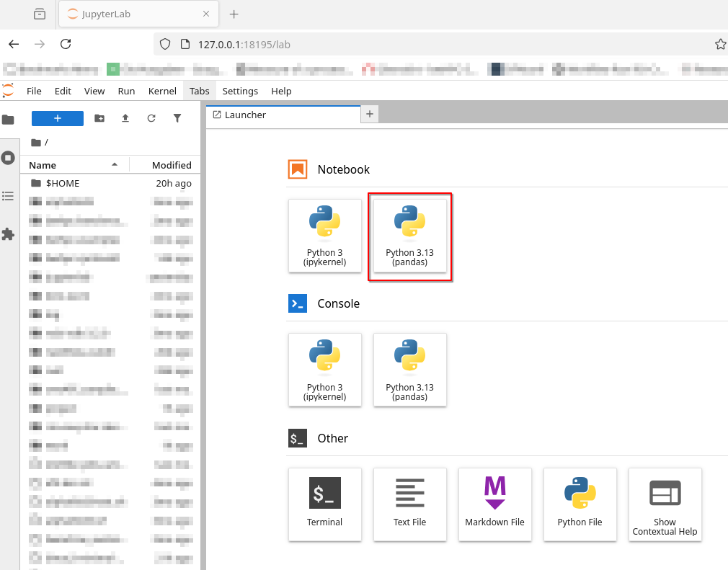The image size is (728, 570).
Task: Open Running Terminals and Kernels sidebar
Action: click(8, 158)
